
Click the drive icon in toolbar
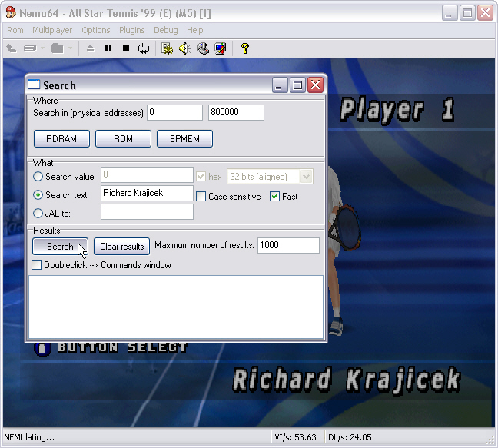[30, 48]
